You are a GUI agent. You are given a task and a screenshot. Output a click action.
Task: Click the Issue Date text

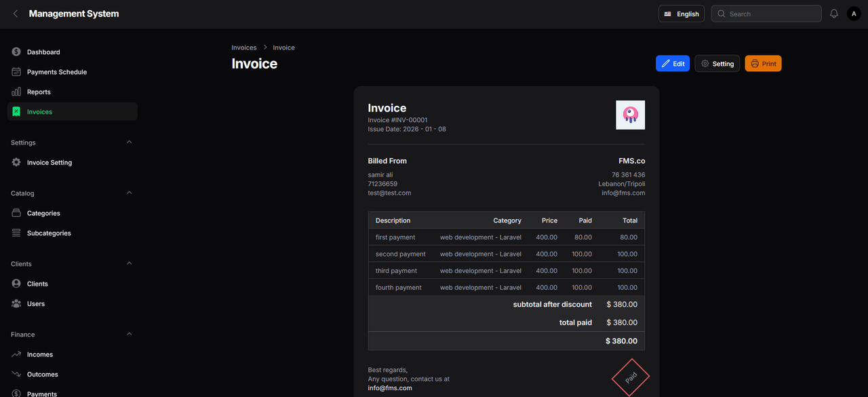(407, 129)
